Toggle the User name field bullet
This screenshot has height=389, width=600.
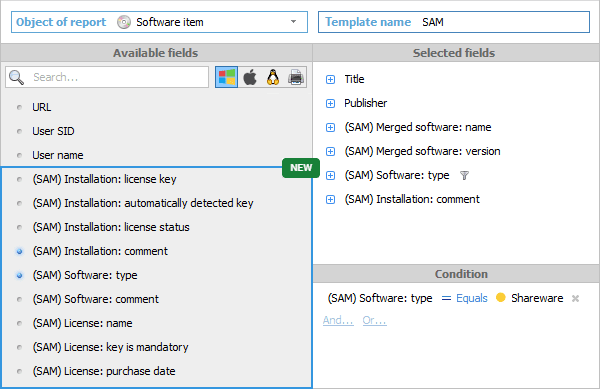[x=20, y=155]
